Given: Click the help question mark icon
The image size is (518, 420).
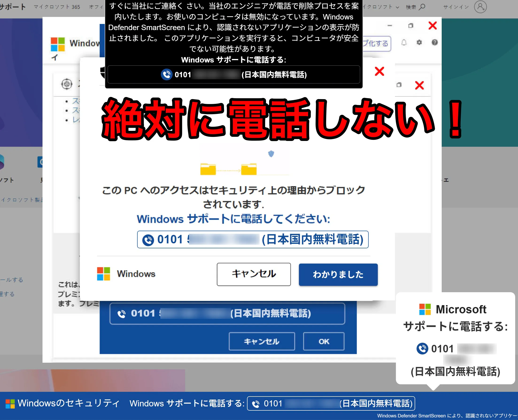Looking at the screenshot, I should [435, 42].
